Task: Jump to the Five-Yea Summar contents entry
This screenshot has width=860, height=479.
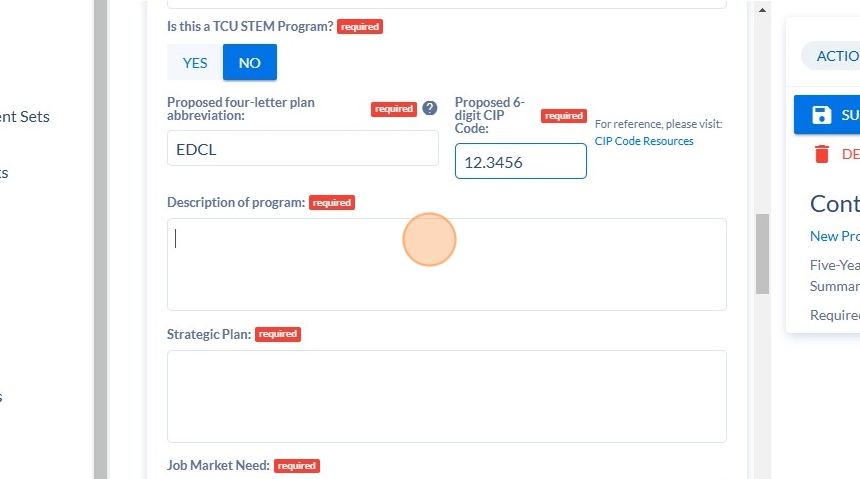Action: click(835, 275)
